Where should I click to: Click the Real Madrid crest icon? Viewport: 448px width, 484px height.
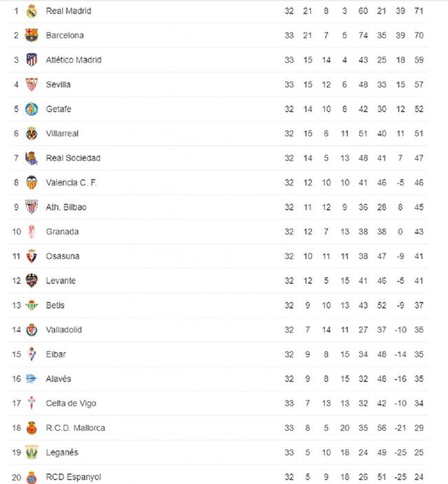(31, 11)
